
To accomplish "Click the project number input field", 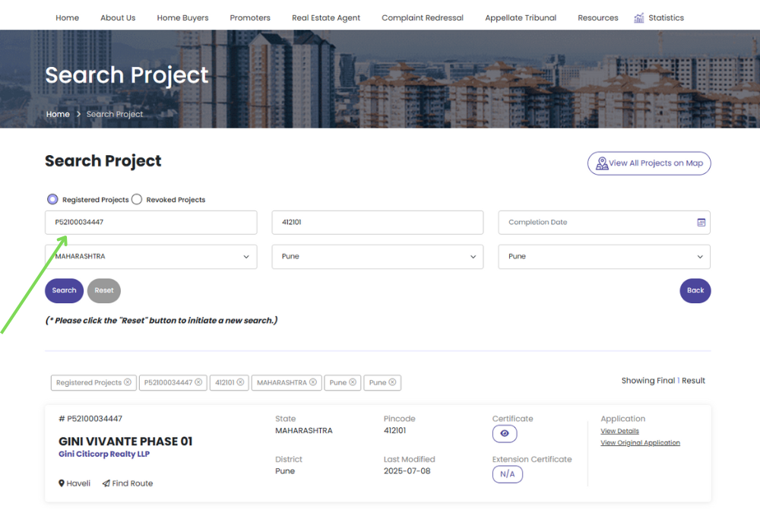I will pos(150,222).
